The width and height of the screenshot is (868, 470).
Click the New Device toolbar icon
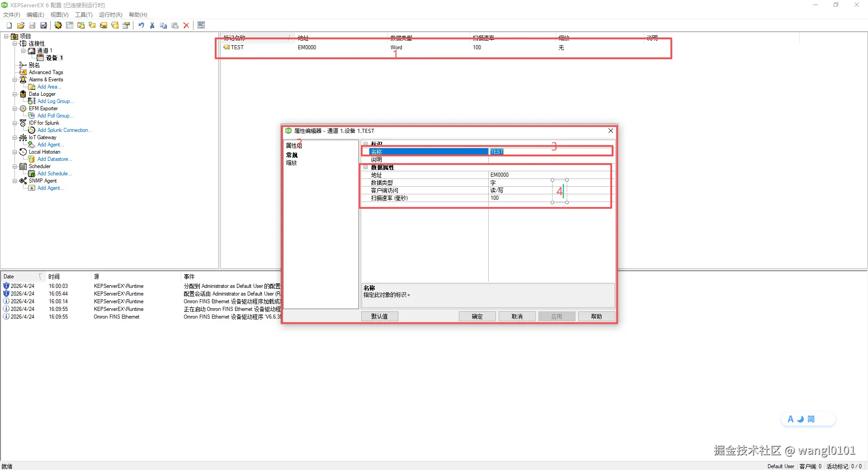point(70,25)
